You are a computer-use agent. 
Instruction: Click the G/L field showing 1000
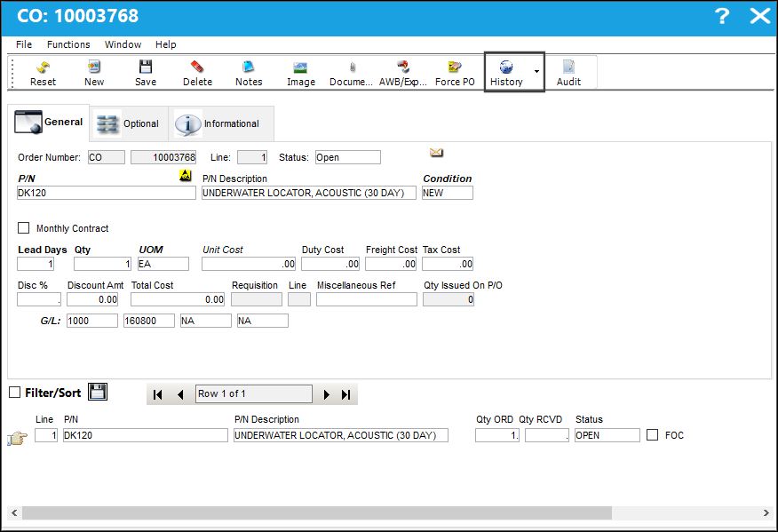tap(92, 321)
